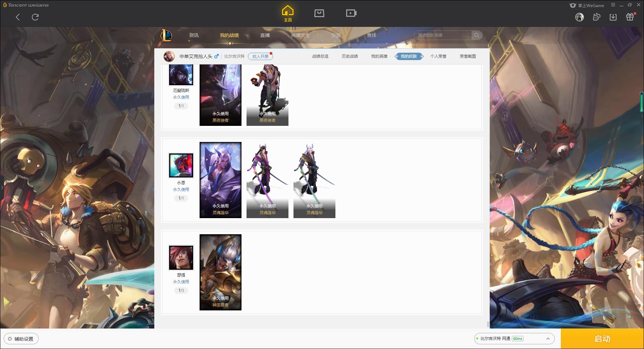Click the search magnifier button
This screenshot has width=644, height=349.
(x=477, y=35)
